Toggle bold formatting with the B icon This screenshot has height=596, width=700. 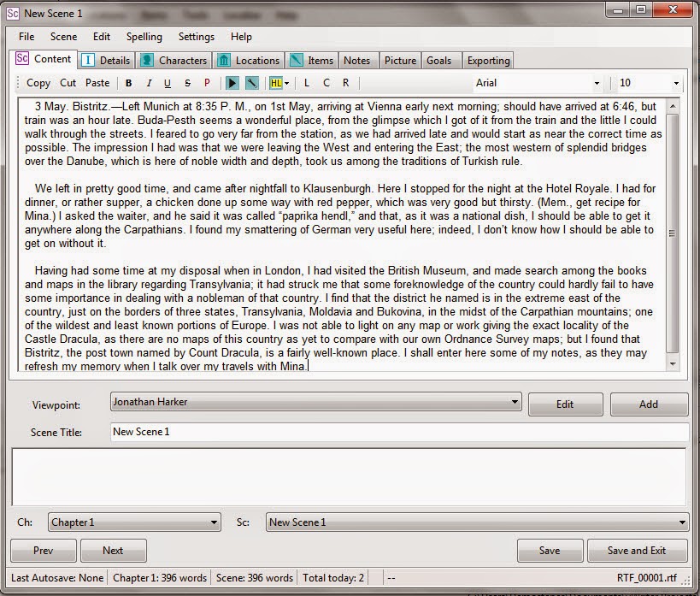128,82
